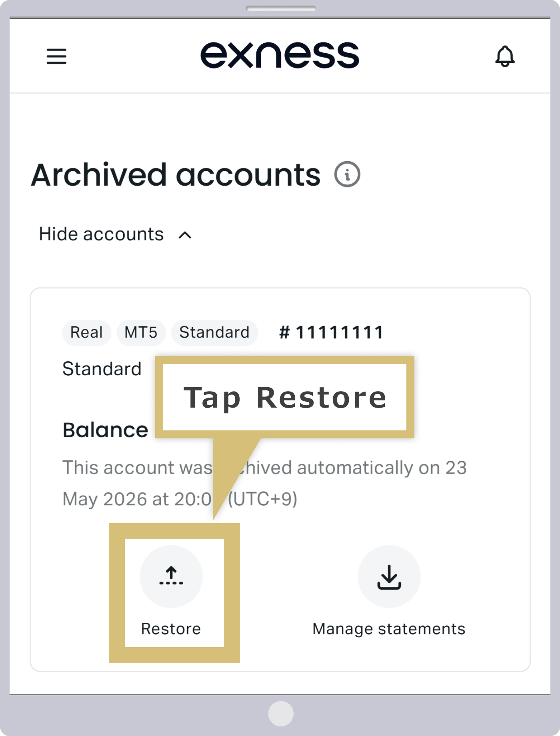Tap the Restore upload arrow icon
The width and height of the screenshot is (560, 736).
tap(171, 576)
